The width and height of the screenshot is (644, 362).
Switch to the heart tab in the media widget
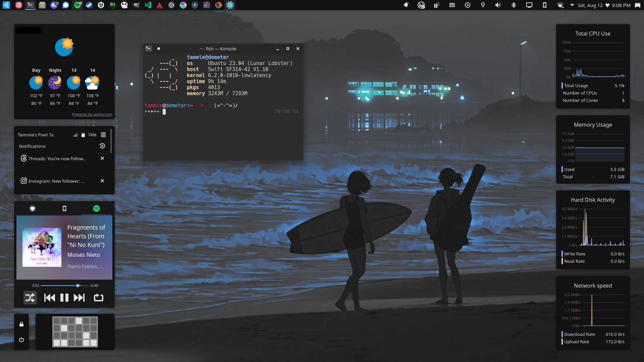33,208
